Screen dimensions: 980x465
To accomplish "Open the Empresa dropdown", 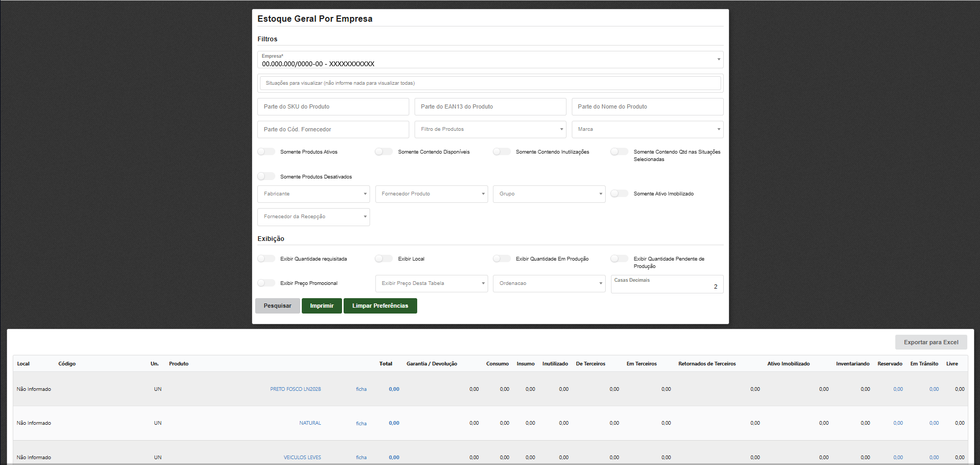I will point(490,60).
